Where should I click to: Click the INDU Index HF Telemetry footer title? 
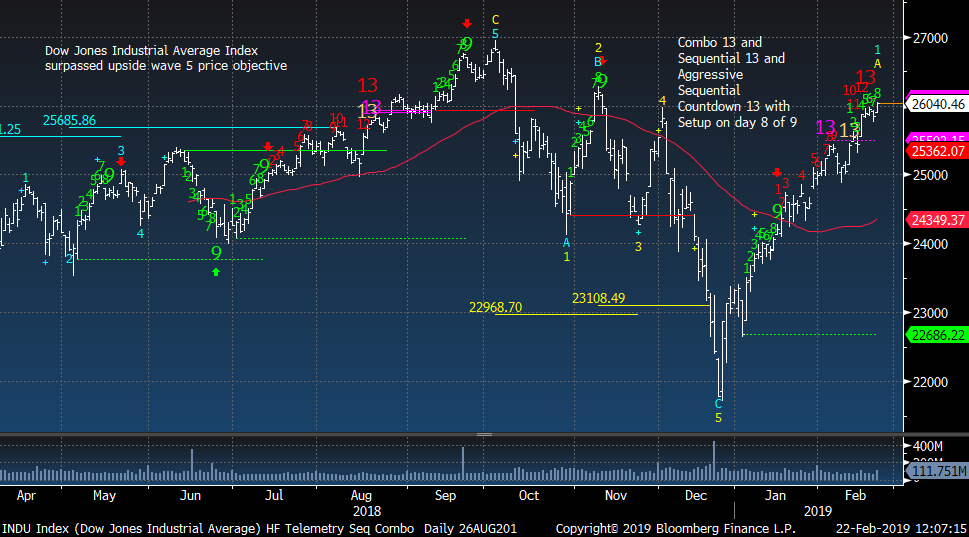(208, 529)
